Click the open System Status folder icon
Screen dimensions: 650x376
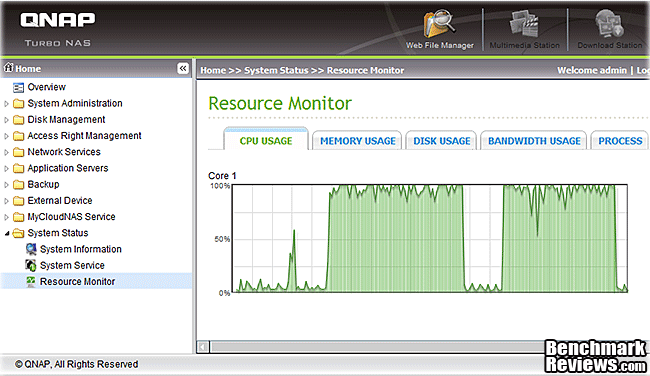pyautogui.click(x=18, y=233)
